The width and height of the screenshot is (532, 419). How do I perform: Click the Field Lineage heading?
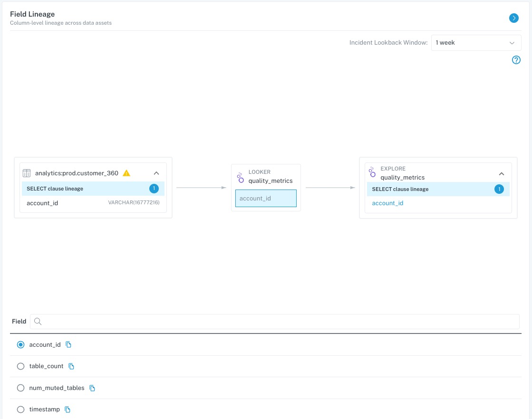click(32, 14)
